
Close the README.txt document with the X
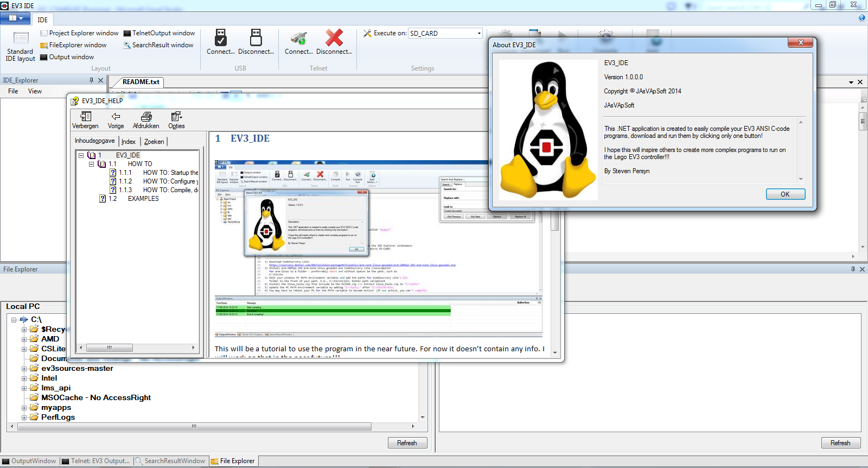pos(860,82)
